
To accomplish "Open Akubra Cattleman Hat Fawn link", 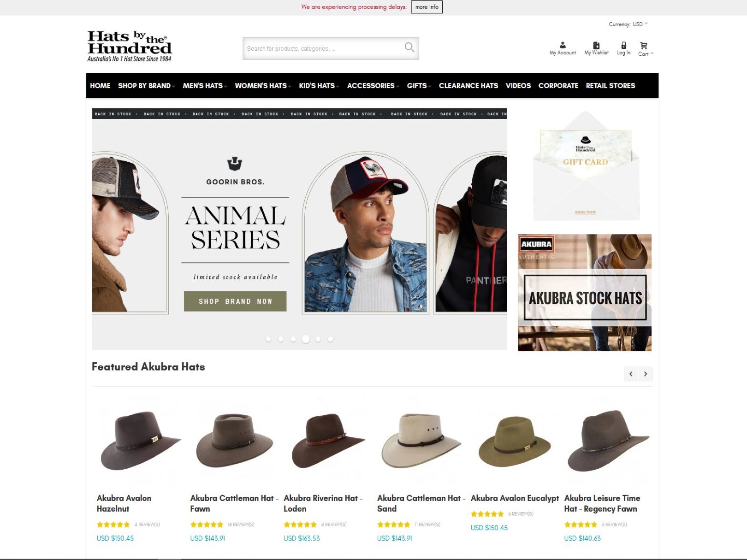I will (x=234, y=503).
